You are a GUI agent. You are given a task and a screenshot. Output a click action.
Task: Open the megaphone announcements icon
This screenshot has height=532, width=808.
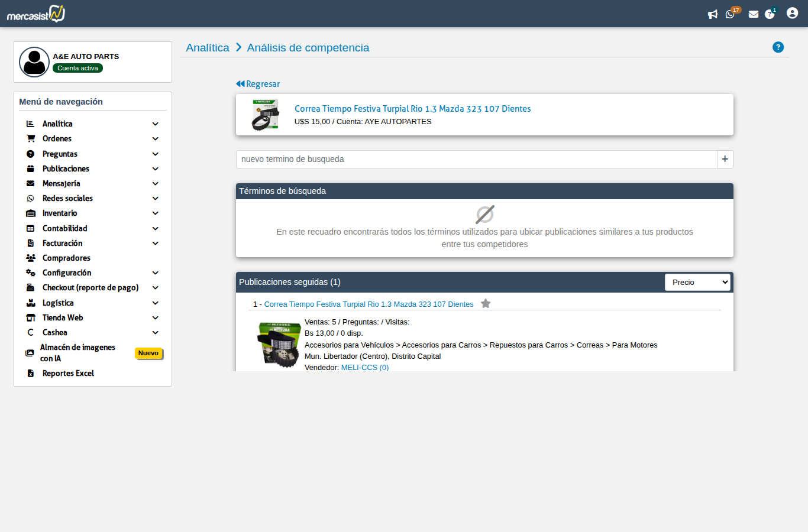713,14
